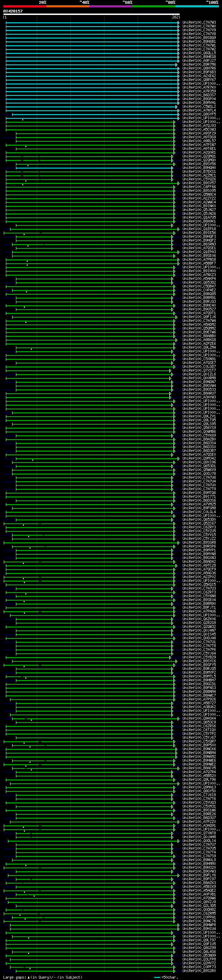The height and width of the screenshot is (980, 222).
Task: Open hit UniRef100_C7A7W3
Action: click(199, 23)
